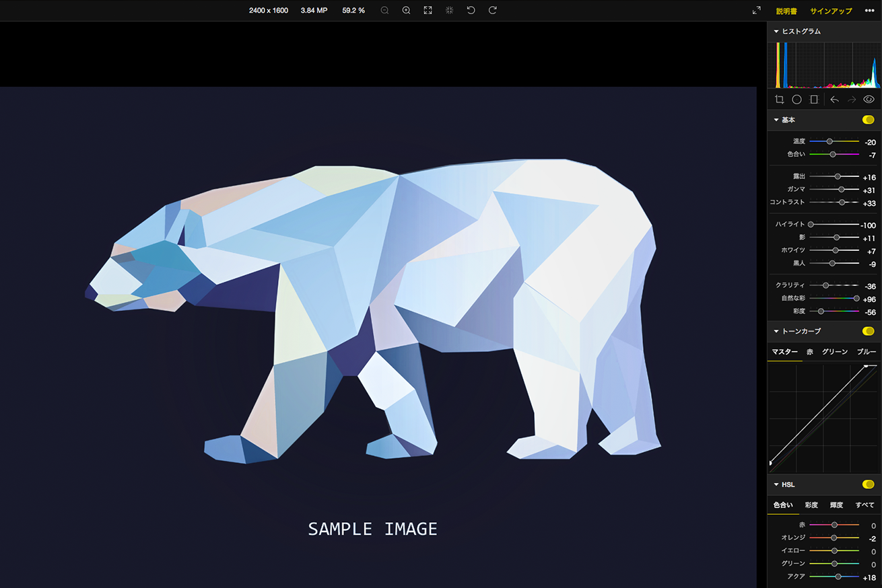
Task: Switch to the 輝度 tab in HSL
Action: click(836, 505)
